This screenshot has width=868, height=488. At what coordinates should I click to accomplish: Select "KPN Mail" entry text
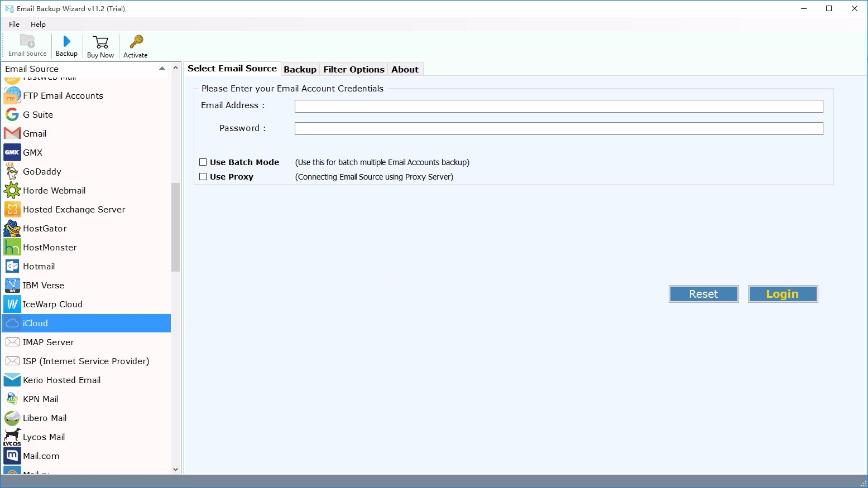tap(41, 399)
